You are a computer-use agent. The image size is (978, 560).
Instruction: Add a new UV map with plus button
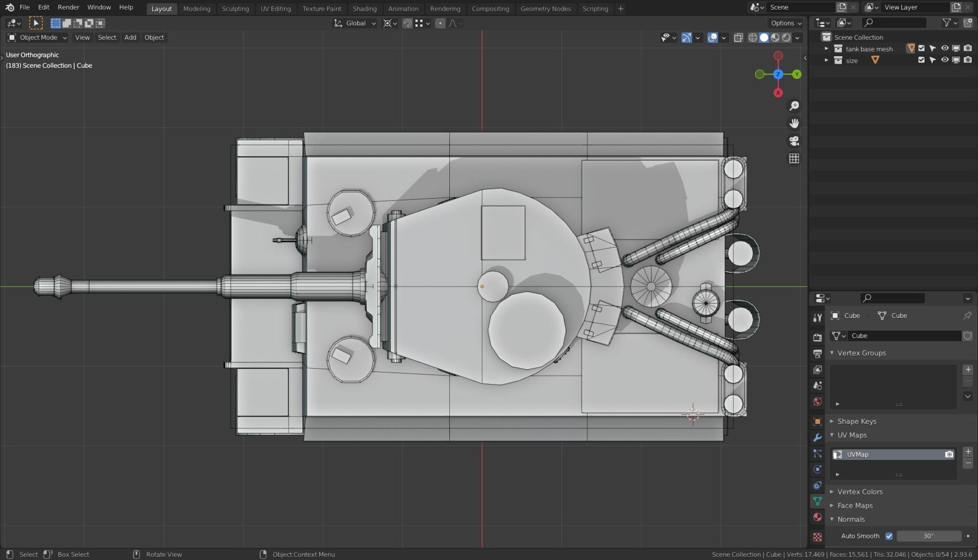pos(968,451)
